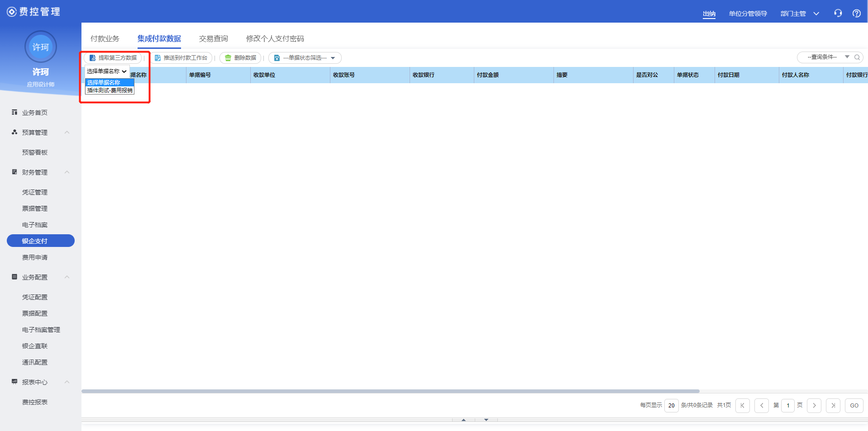Viewport: 868px width, 431px height.
Task: Open 业务首页 in the sidebar
Action: tap(35, 113)
